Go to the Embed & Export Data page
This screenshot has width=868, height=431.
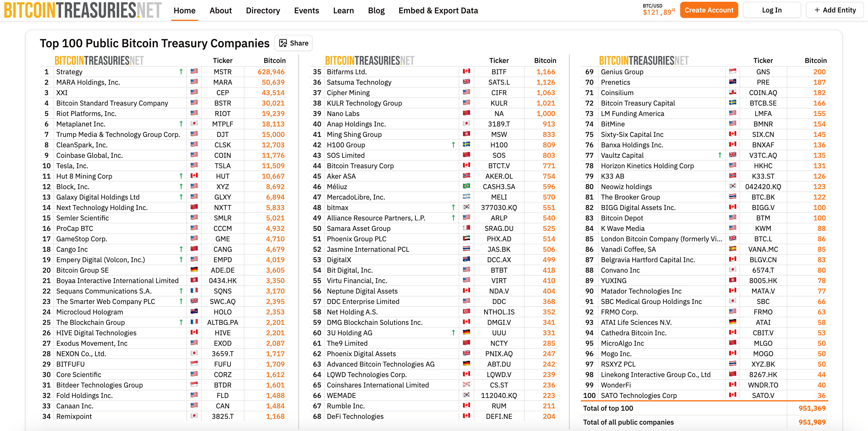(438, 10)
